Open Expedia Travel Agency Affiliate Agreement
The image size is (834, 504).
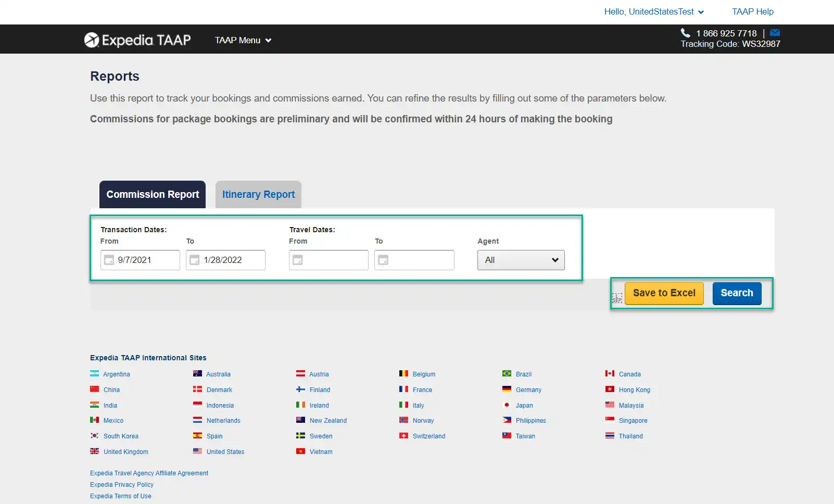[x=149, y=473]
